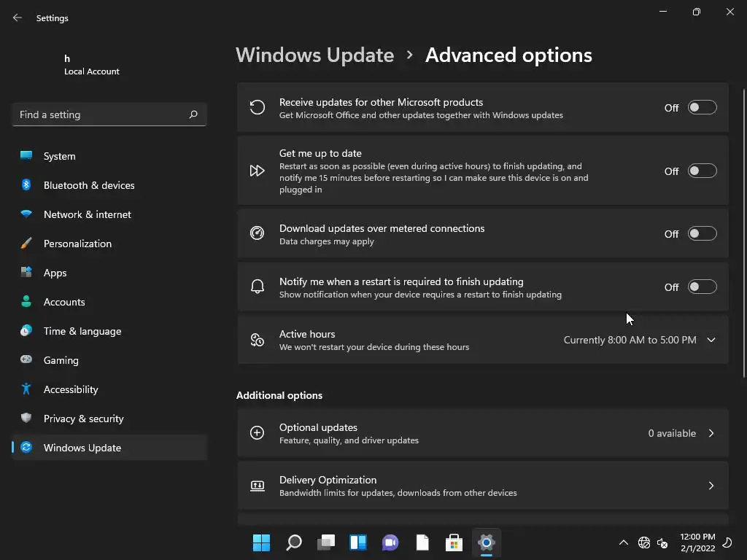Screen dimensions: 747x560
Task: Open Widgets from taskbar
Action: [x=357, y=542]
